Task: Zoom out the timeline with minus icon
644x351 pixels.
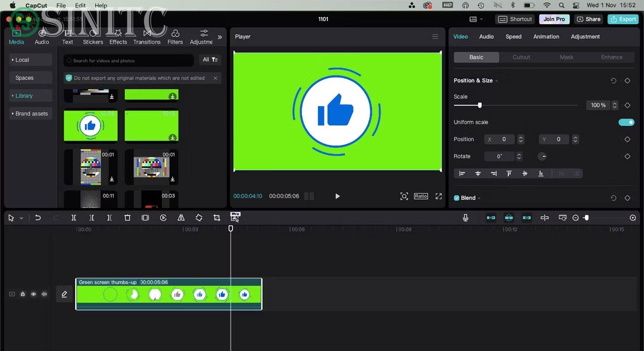Action: (576, 218)
